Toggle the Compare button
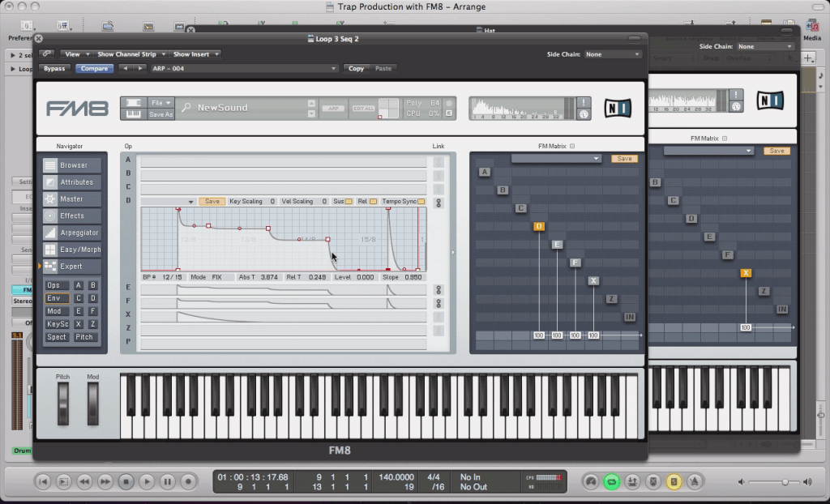830x504 pixels. click(x=94, y=68)
